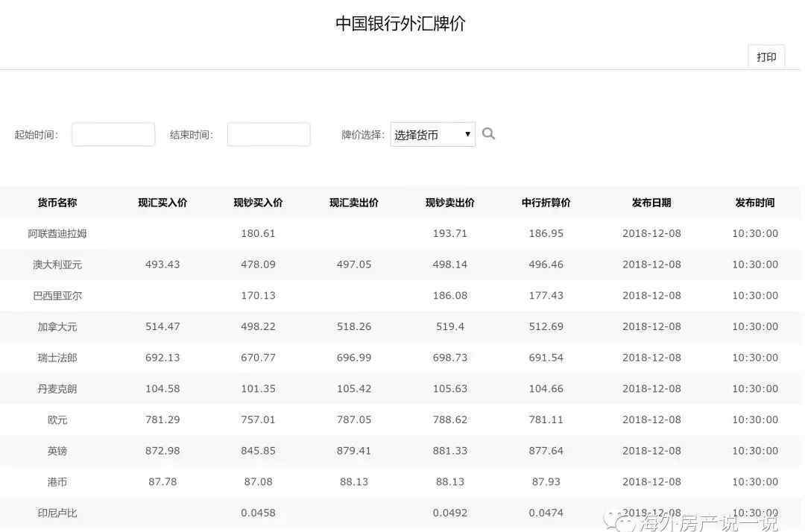Click the 186.95 conversion rate value
This screenshot has width=805, height=532.
(546, 233)
